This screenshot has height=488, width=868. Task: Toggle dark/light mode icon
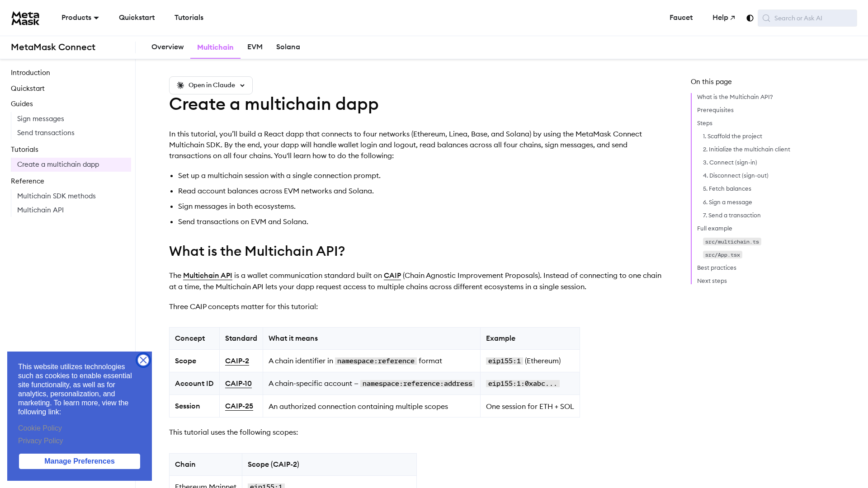pos(750,18)
